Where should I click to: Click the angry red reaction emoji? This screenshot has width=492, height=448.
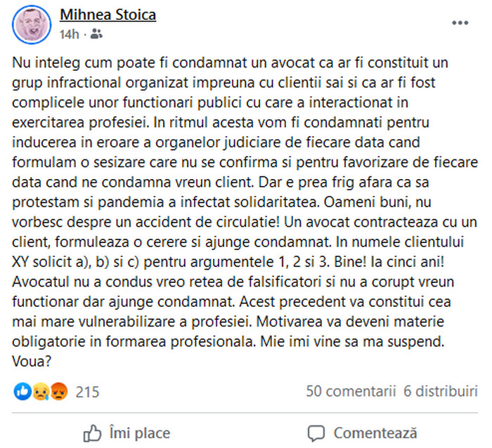[x=58, y=392]
